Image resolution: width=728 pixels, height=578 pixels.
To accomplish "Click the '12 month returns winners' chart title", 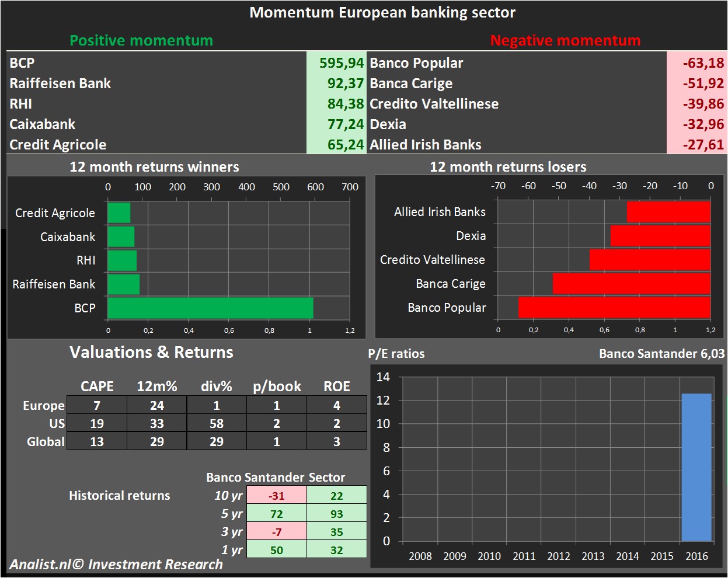I will coord(154,167).
